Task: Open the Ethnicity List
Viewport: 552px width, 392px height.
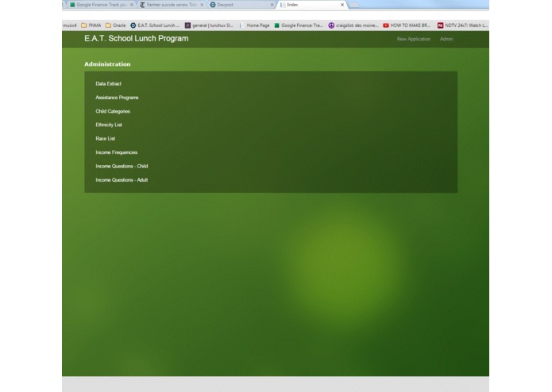Action: pyautogui.click(x=109, y=125)
